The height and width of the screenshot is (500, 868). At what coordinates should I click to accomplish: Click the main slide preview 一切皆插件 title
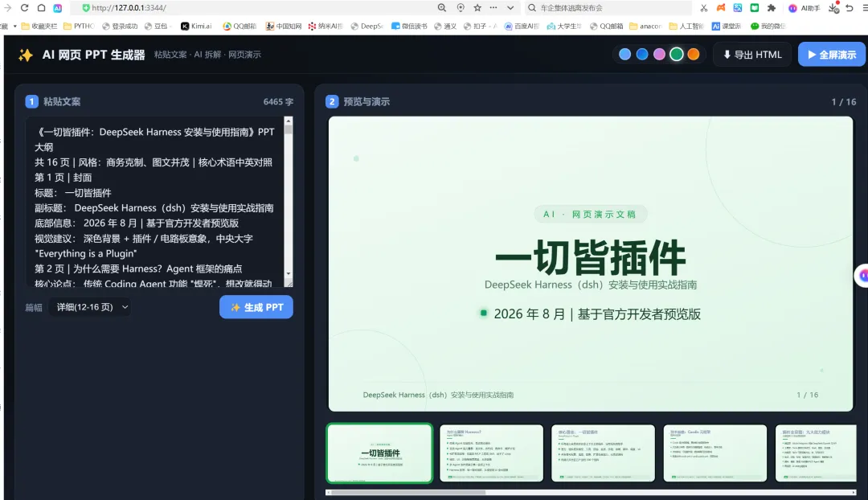(x=590, y=257)
